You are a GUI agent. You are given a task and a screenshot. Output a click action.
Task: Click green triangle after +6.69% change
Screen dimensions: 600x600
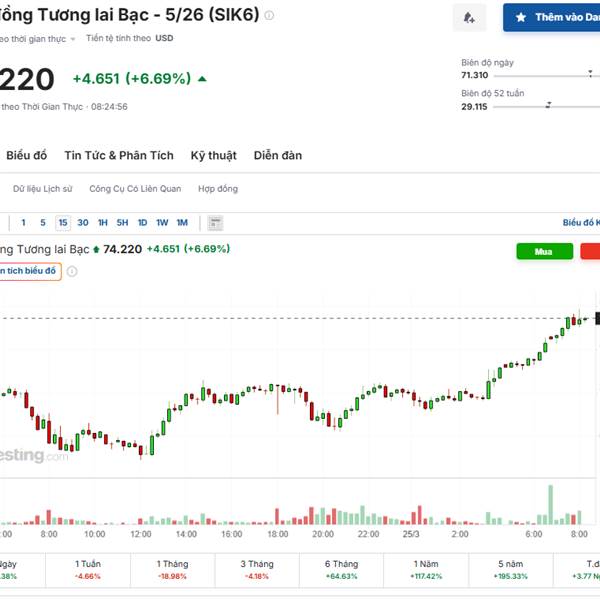(x=203, y=79)
